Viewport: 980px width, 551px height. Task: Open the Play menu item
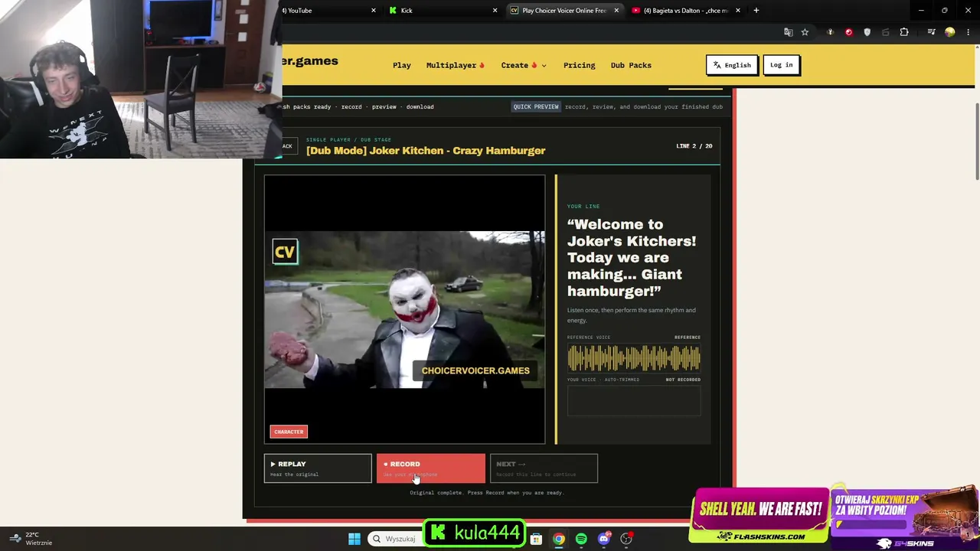[x=402, y=65]
